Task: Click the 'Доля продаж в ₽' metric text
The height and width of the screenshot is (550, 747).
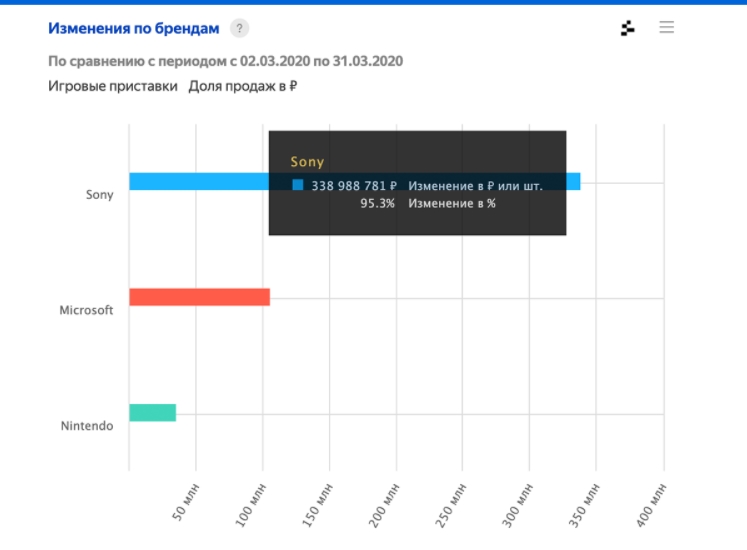Action: pyautogui.click(x=243, y=86)
